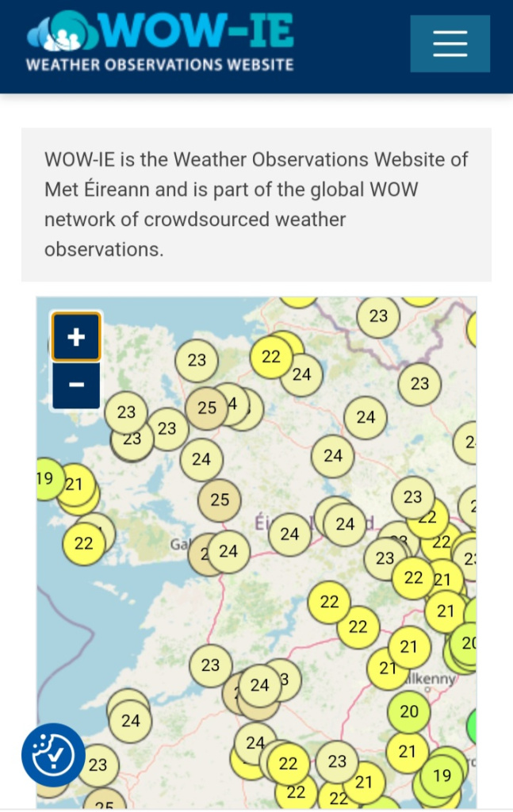
Task: Zoom in the map with plus button
Action: coord(76,336)
